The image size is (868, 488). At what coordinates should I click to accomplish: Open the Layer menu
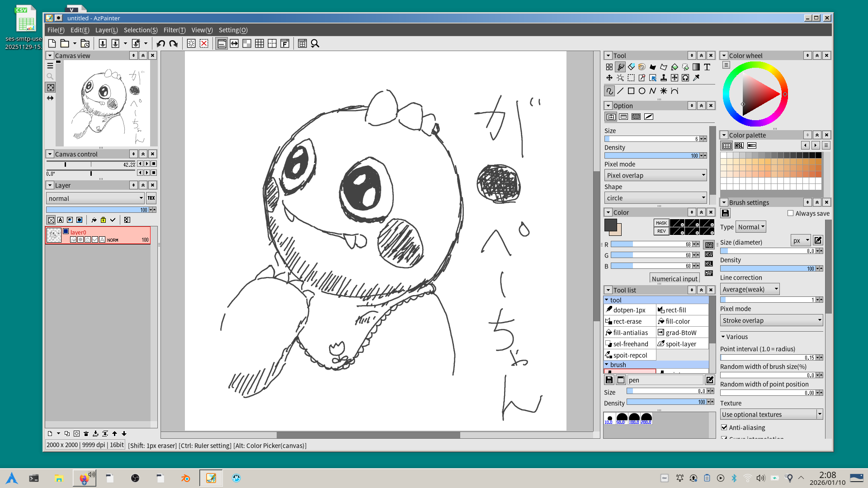point(106,30)
